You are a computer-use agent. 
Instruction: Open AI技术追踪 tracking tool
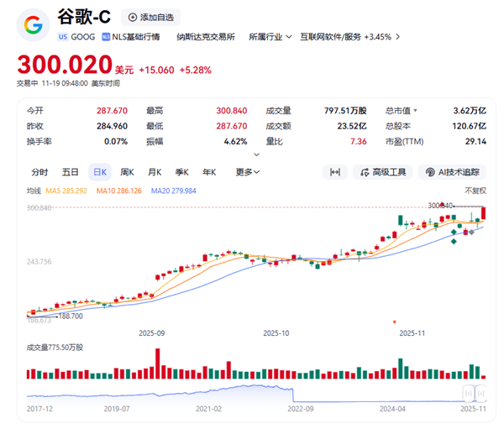452,172
